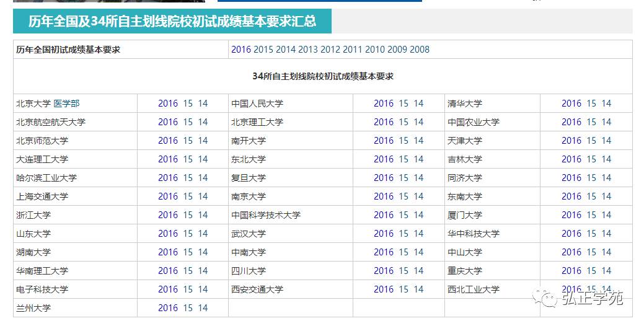Open the 2010 national score requirement link

pyautogui.click(x=375, y=50)
